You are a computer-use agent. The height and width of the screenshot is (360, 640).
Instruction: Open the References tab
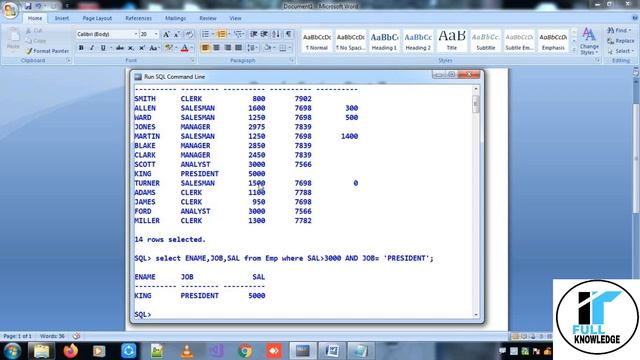click(138, 18)
